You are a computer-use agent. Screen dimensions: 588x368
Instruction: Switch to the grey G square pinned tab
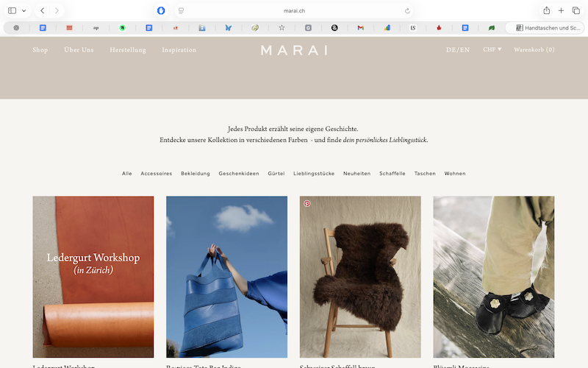coord(308,28)
